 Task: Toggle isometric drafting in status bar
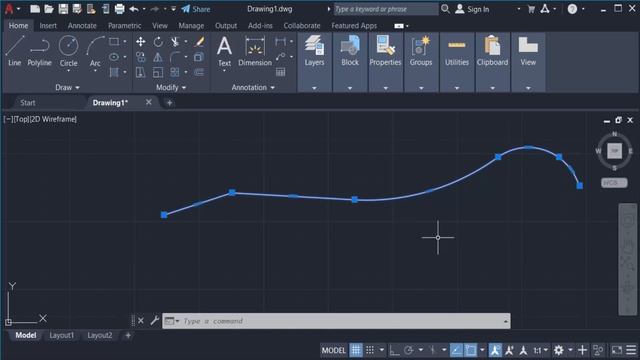click(x=432, y=350)
